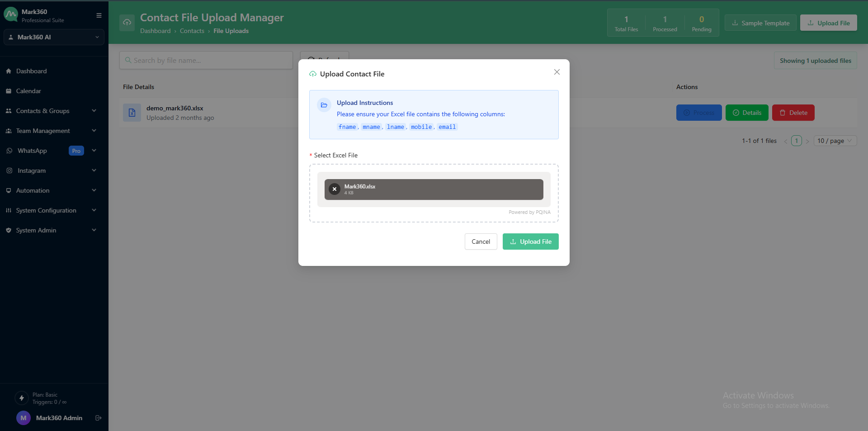Open the Contacts breadcrumb
868x431 pixels.
coord(192,31)
